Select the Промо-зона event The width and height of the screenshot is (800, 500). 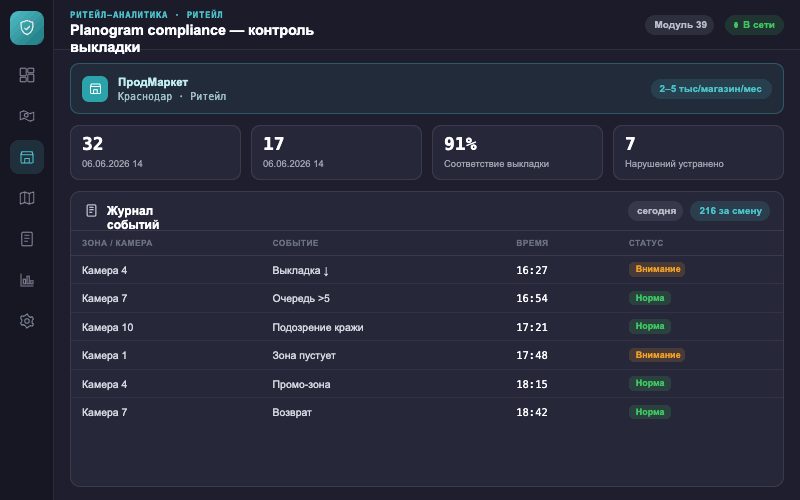pyautogui.click(x=301, y=384)
